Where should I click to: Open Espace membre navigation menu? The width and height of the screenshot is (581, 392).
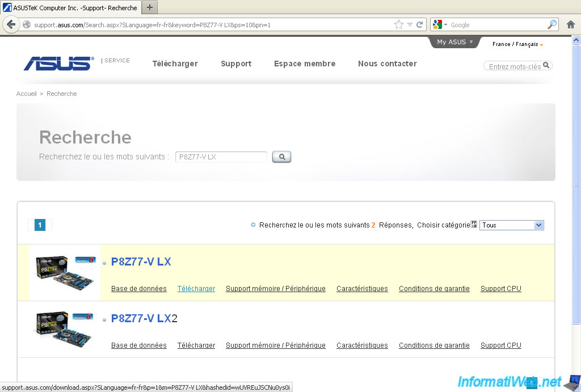305,64
